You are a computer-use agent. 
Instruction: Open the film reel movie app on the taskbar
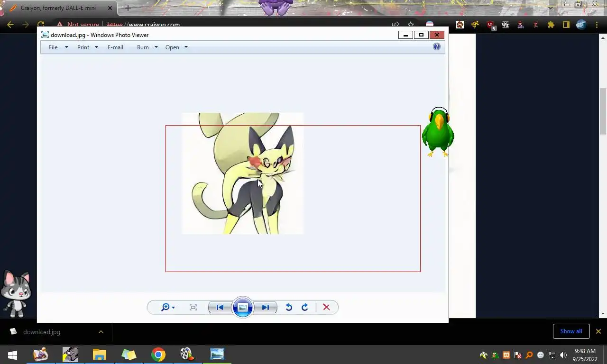pos(187,355)
